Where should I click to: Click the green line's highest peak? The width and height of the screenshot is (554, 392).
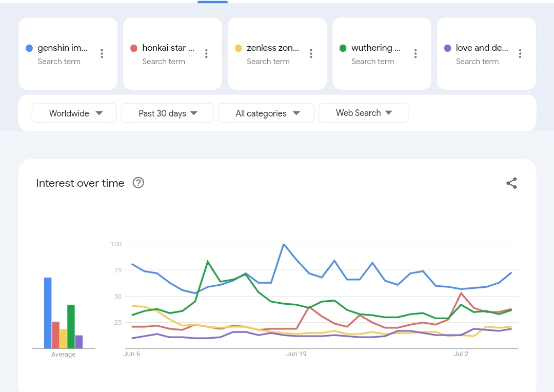pyautogui.click(x=207, y=262)
